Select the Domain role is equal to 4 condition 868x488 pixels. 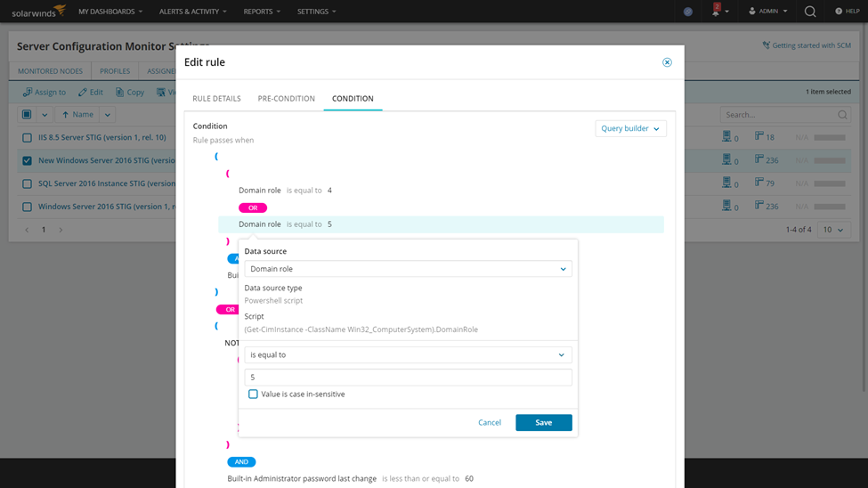tap(285, 190)
